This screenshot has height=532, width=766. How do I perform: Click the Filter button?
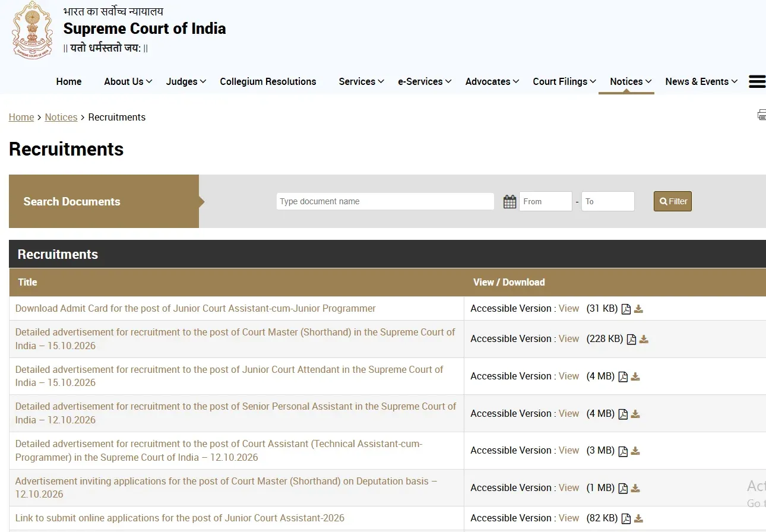(673, 201)
